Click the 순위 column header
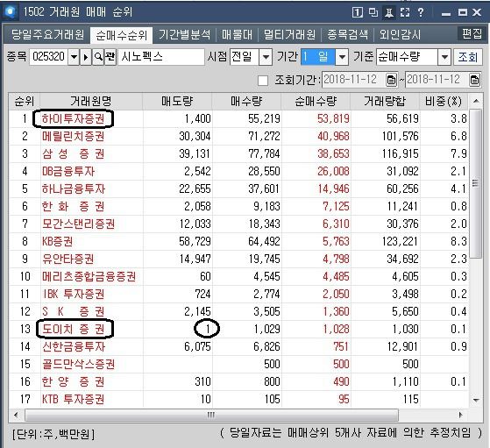The height and width of the screenshot is (448, 490). pyautogui.click(x=25, y=102)
